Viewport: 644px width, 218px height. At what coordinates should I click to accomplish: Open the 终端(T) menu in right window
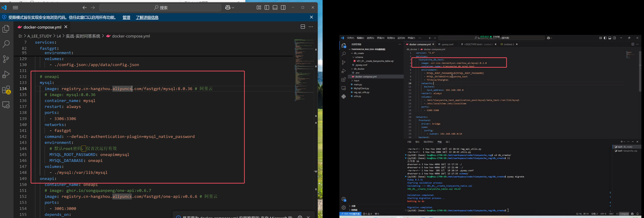(411, 38)
